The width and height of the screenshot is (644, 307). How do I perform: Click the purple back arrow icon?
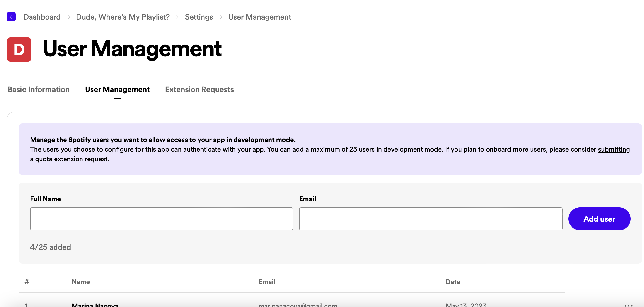11,17
